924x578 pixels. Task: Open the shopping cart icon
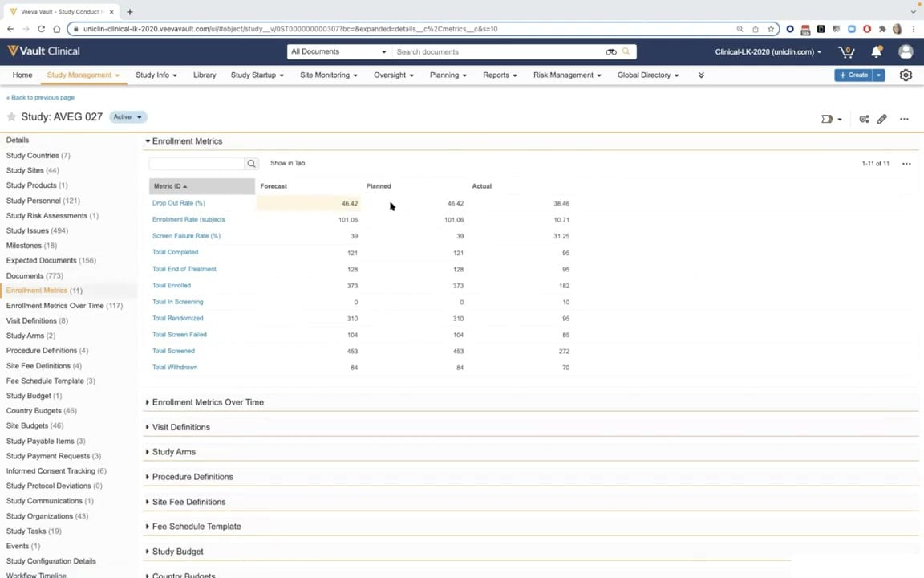pyautogui.click(x=846, y=52)
